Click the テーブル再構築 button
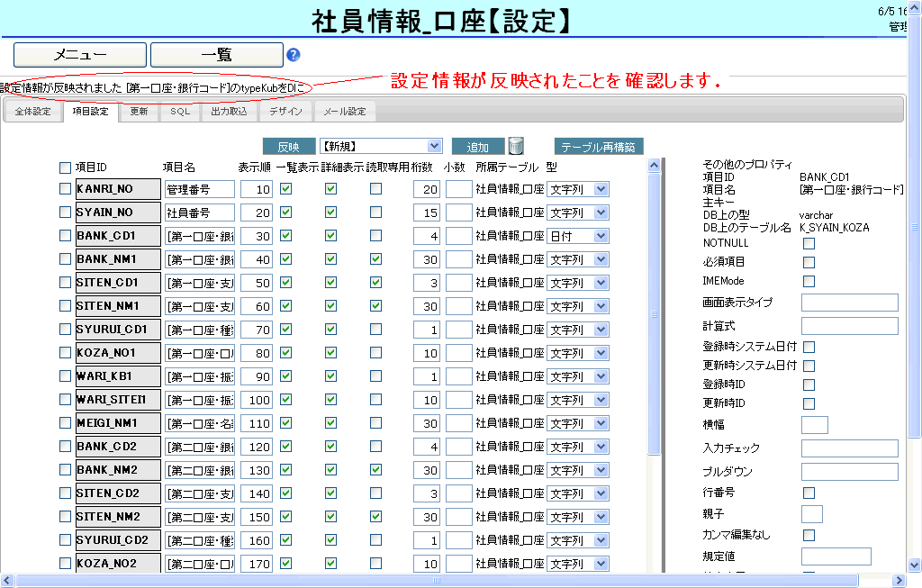Viewport: 922px width, 588px height. pos(599,147)
